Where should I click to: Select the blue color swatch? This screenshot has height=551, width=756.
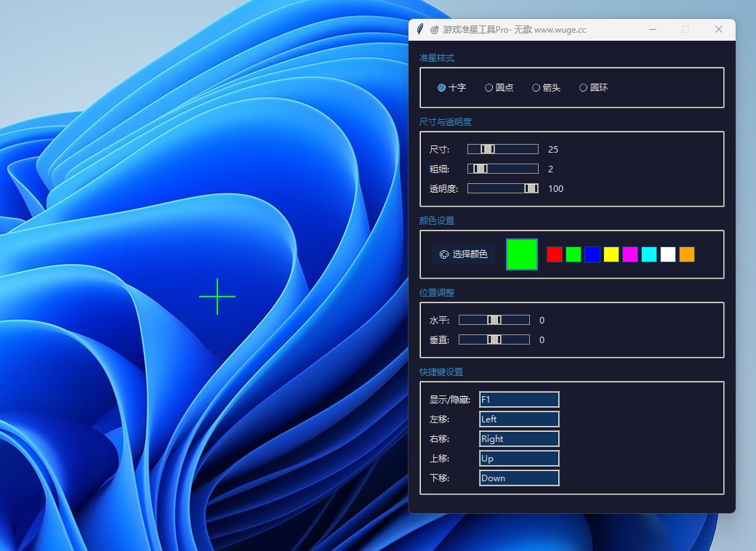[x=592, y=254]
